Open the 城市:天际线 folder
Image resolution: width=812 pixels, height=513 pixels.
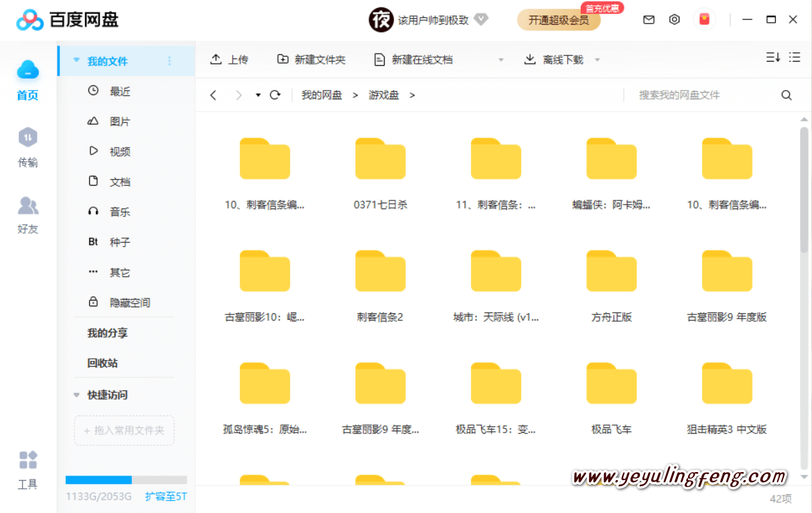[496, 286]
